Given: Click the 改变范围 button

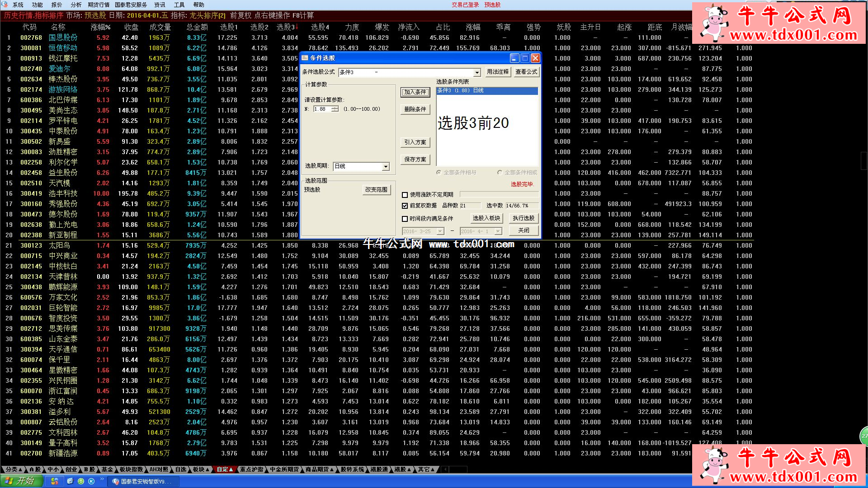Looking at the screenshot, I should pyautogui.click(x=376, y=190).
